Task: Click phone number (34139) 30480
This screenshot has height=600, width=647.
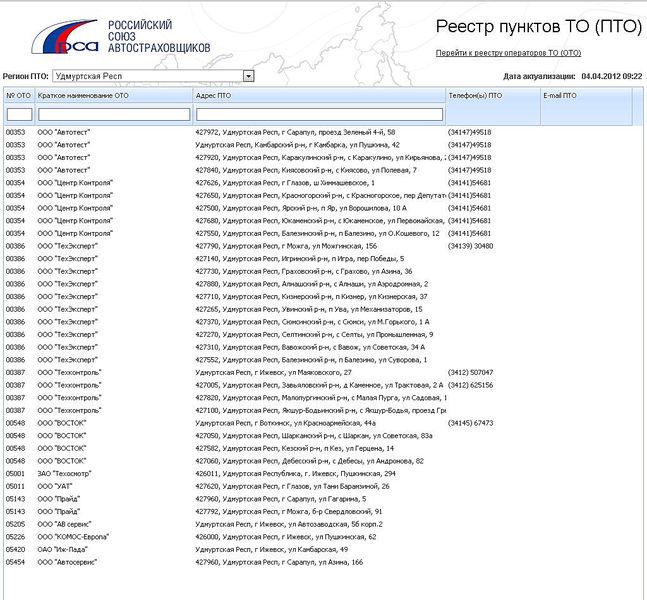Action: [470, 246]
